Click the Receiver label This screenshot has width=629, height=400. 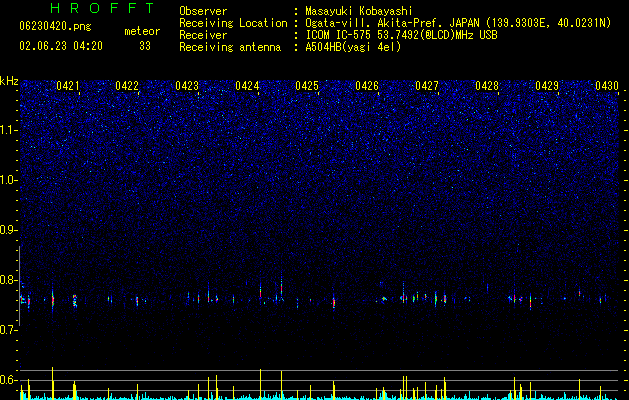(203, 35)
